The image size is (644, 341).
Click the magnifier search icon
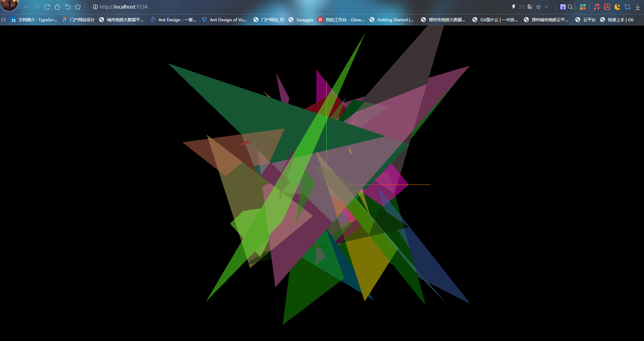(x=570, y=7)
